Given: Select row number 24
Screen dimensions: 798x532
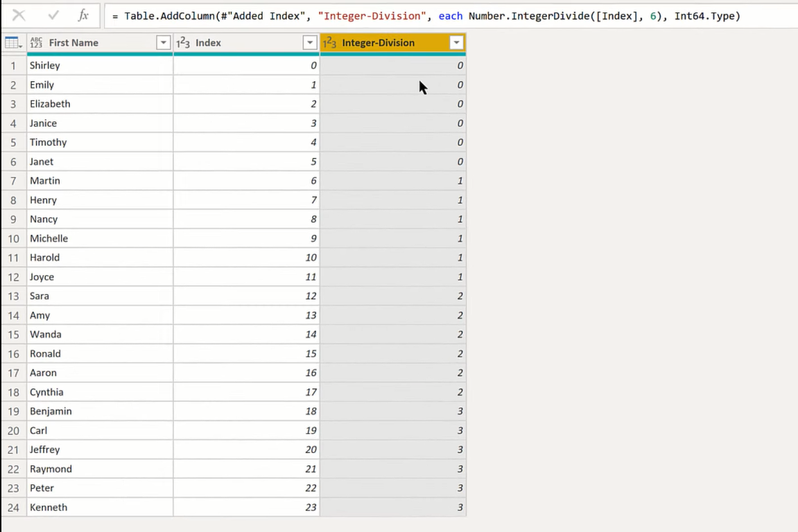Looking at the screenshot, I should tap(13, 508).
